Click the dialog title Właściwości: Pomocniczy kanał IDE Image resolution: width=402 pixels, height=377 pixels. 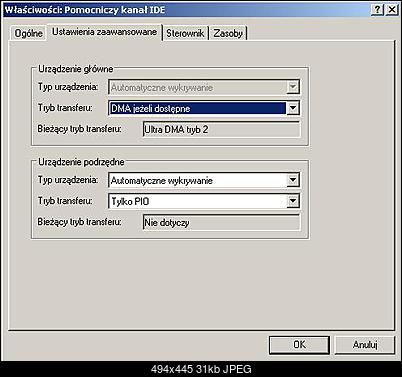point(85,10)
